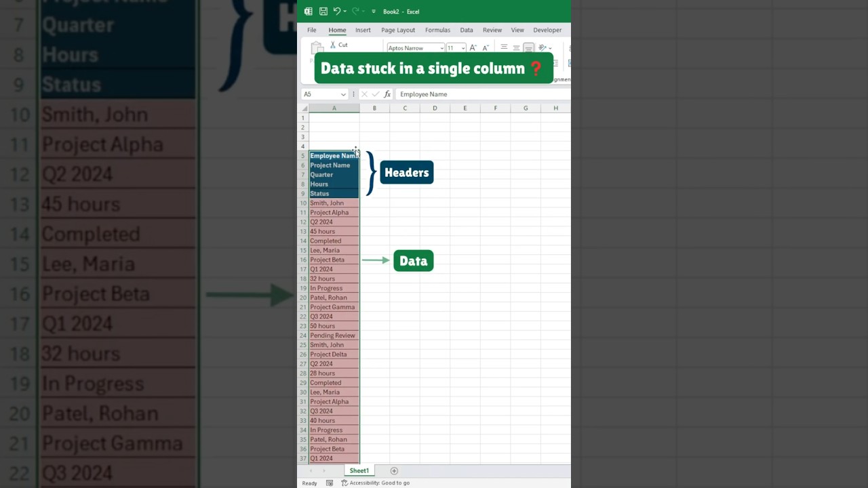Select the Project Name header cell in row 6
Screen dimensions: 868x488
pos(334,165)
